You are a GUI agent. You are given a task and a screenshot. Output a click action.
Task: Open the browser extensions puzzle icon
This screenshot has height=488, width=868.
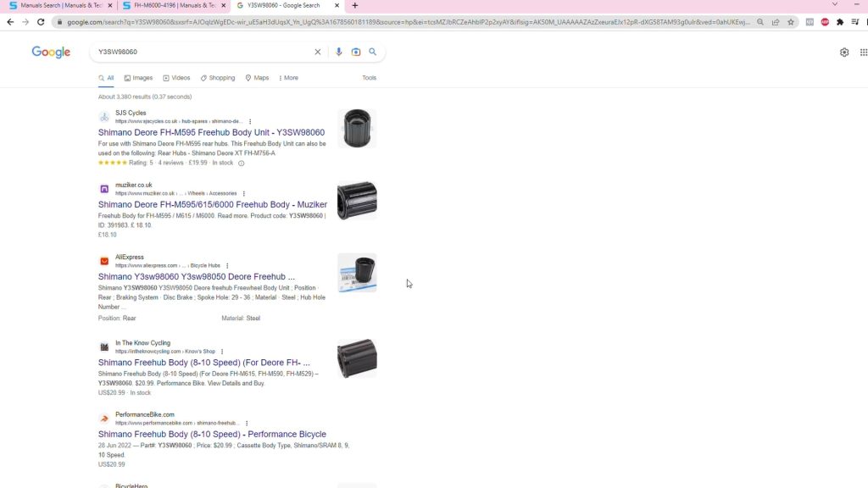[840, 22]
